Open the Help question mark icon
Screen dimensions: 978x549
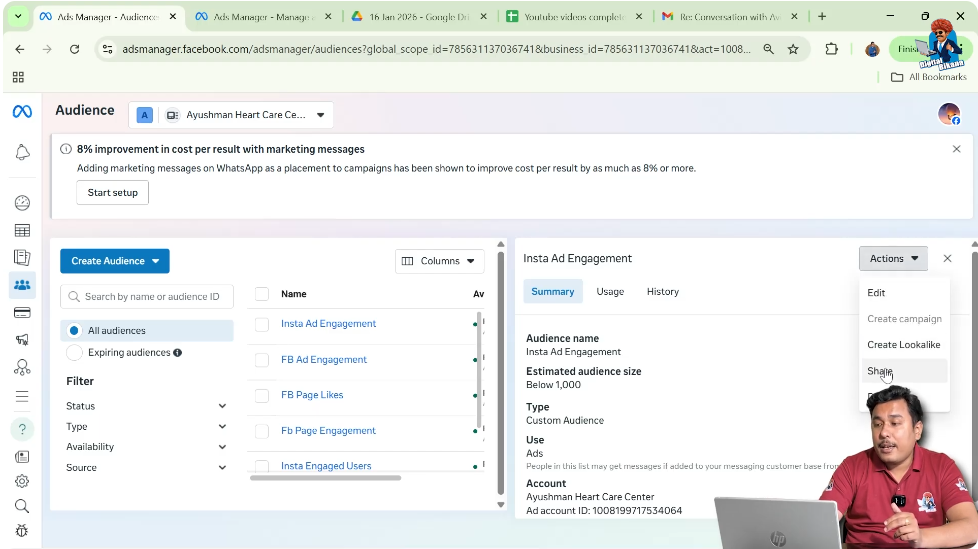tap(22, 429)
